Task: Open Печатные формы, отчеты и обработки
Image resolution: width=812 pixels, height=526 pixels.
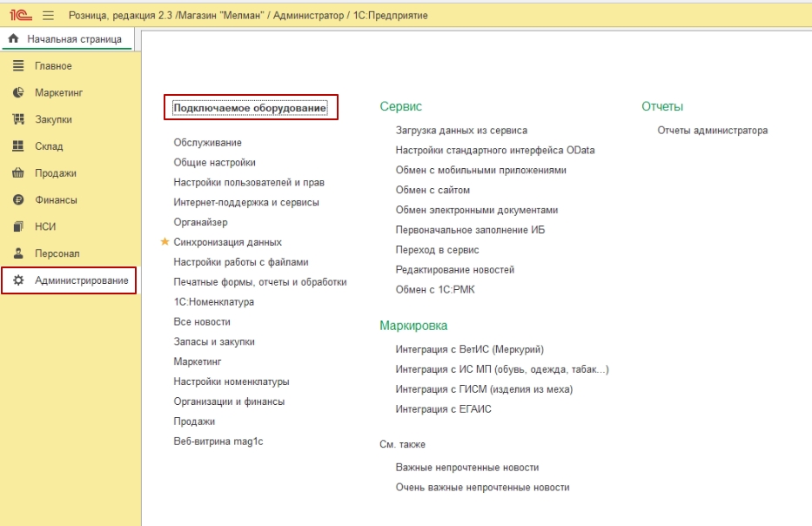Action: click(x=260, y=282)
